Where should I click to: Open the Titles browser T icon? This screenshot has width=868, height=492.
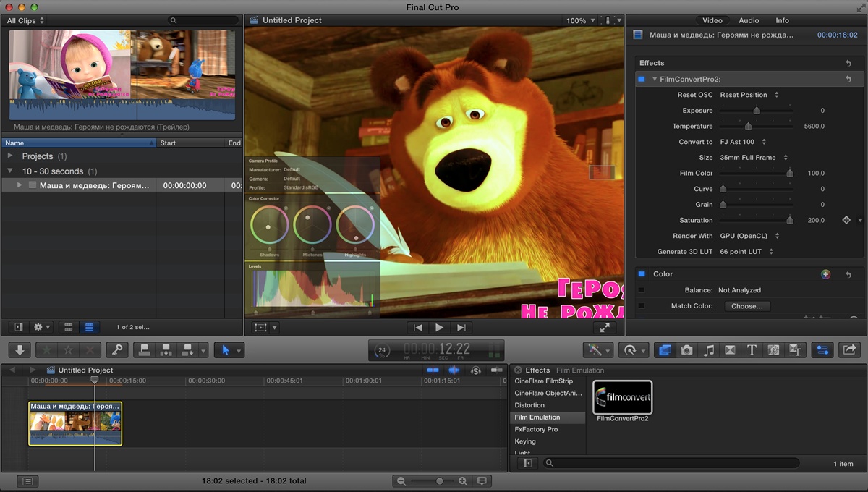tap(752, 349)
